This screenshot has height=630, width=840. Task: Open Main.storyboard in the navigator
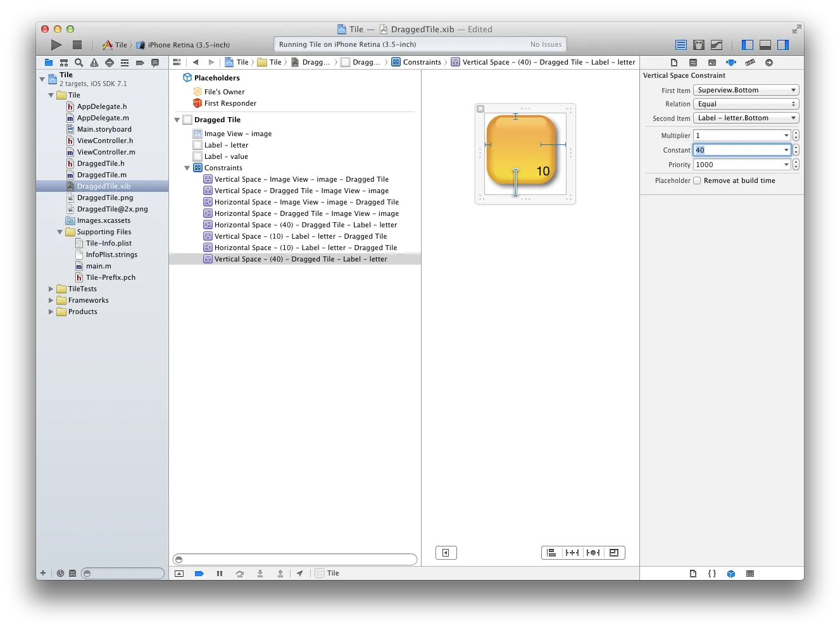coord(104,129)
